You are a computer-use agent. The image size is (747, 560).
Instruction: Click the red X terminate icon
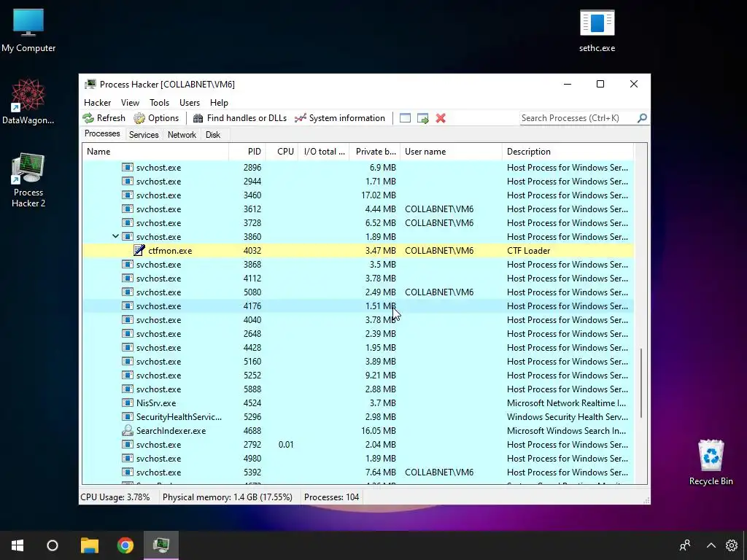(x=441, y=118)
